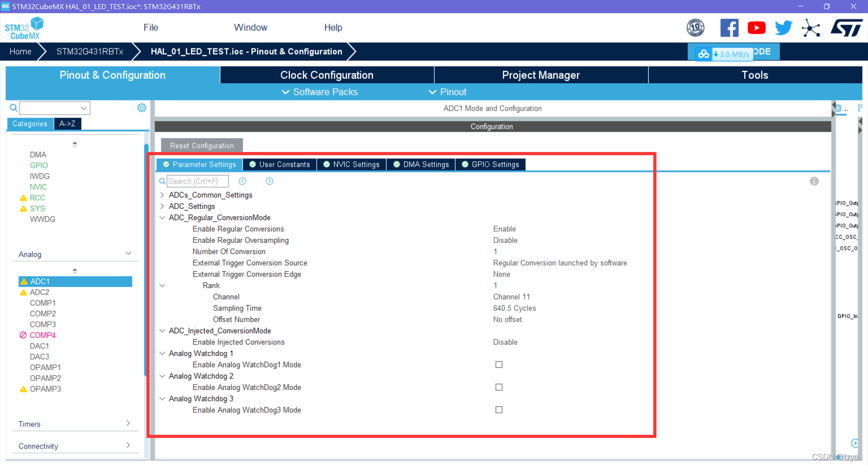Click the STM32CubeMX logo
This screenshot has width=868, height=466.
click(24, 28)
